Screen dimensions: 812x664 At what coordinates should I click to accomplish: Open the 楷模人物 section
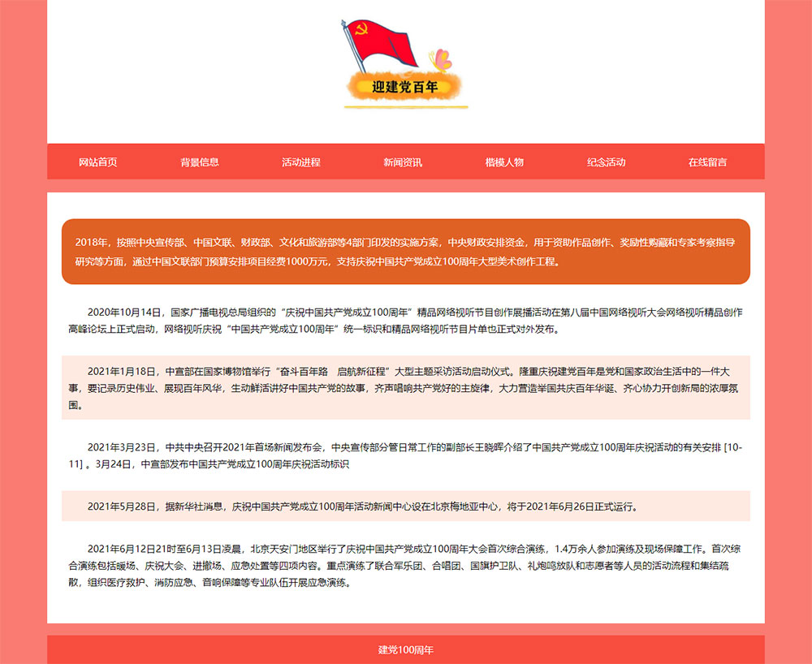point(504,162)
